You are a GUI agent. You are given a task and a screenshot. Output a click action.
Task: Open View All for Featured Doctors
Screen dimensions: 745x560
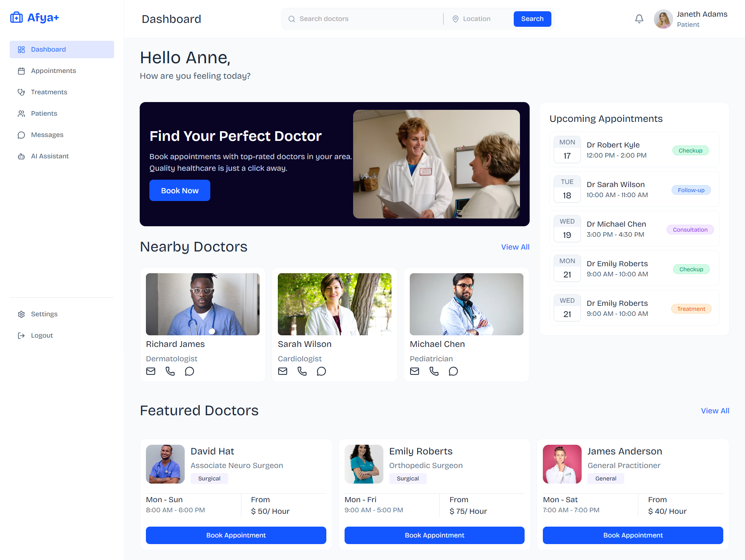click(x=715, y=411)
